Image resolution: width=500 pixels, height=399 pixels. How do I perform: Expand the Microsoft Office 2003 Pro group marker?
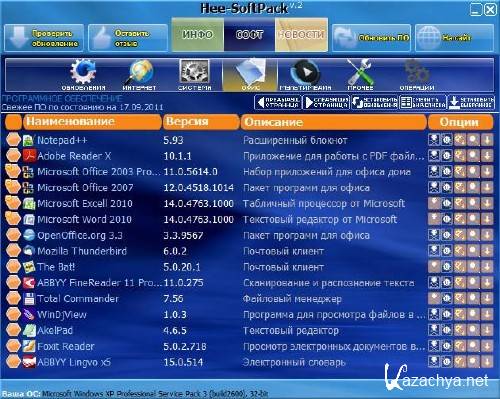point(13,171)
